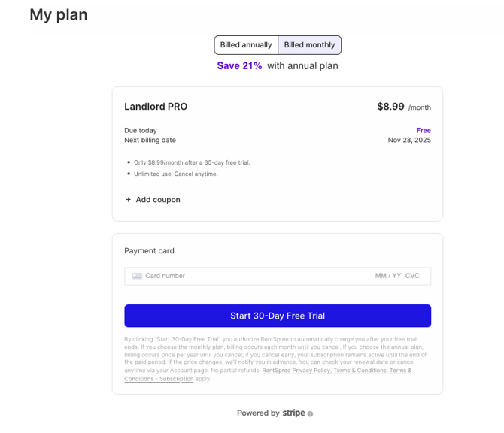Click the $8.99 /month price

(x=403, y=107)
